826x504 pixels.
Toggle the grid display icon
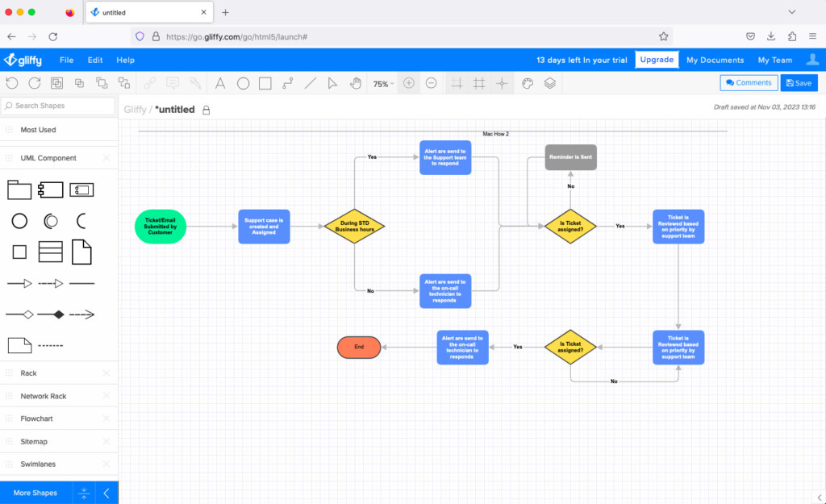click(x=479, y=83)
